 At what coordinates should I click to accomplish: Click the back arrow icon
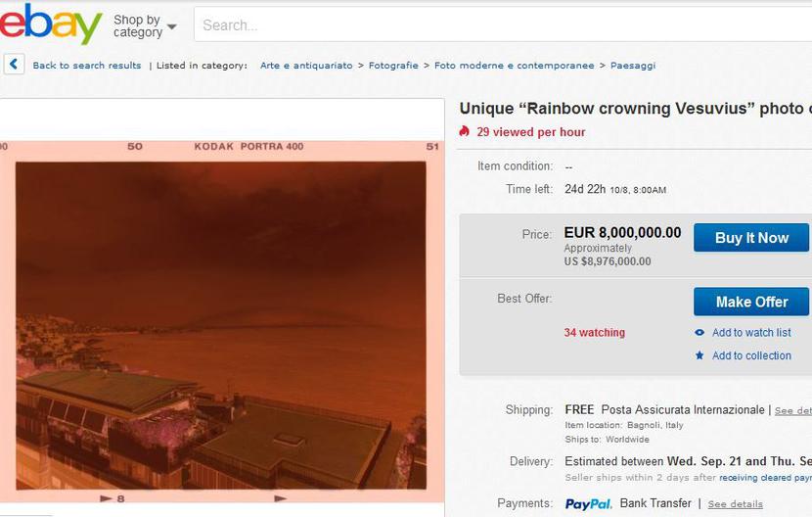(x=14, y=65)
